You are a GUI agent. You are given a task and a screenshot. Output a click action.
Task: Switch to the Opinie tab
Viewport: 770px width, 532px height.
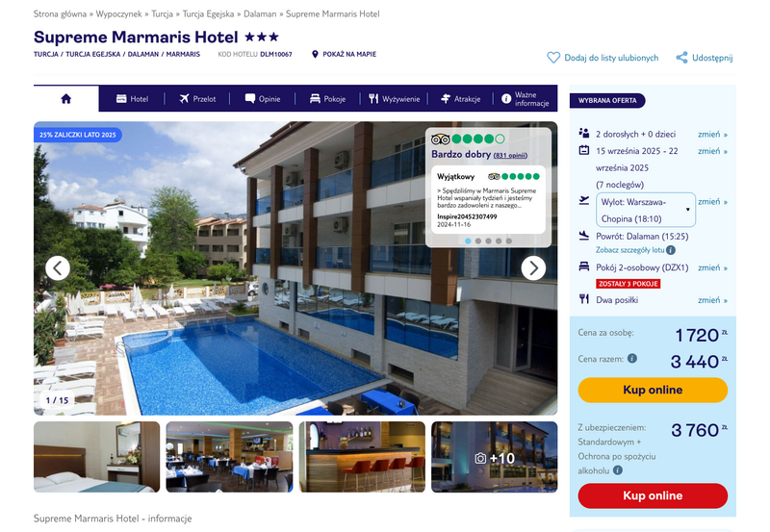point(263,99)
